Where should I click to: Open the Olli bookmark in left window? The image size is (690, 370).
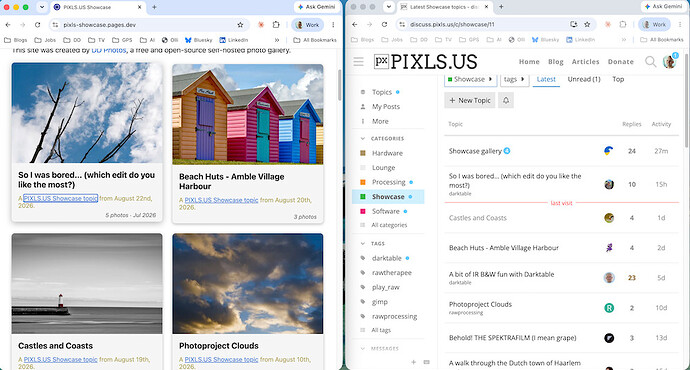tap(169, 40)
